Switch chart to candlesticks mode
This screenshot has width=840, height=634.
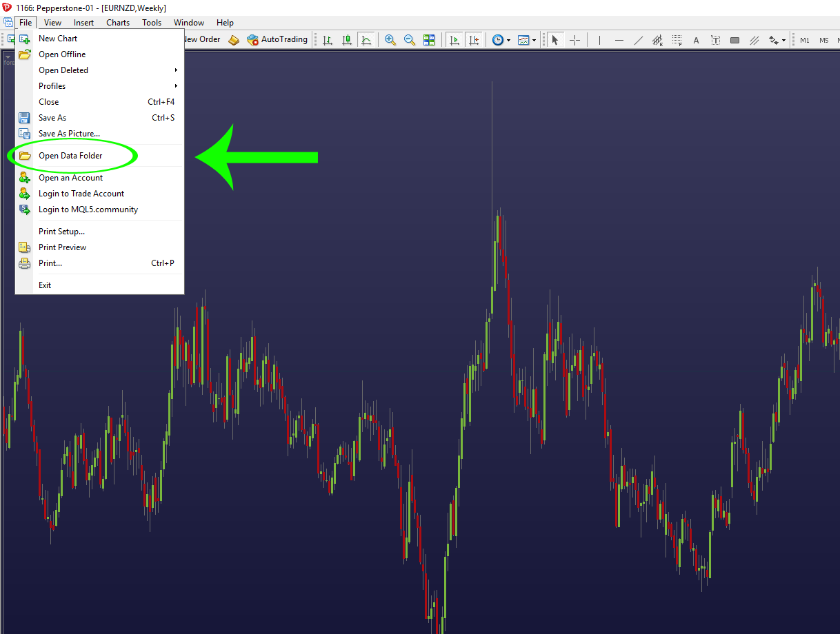coord(347,40)
